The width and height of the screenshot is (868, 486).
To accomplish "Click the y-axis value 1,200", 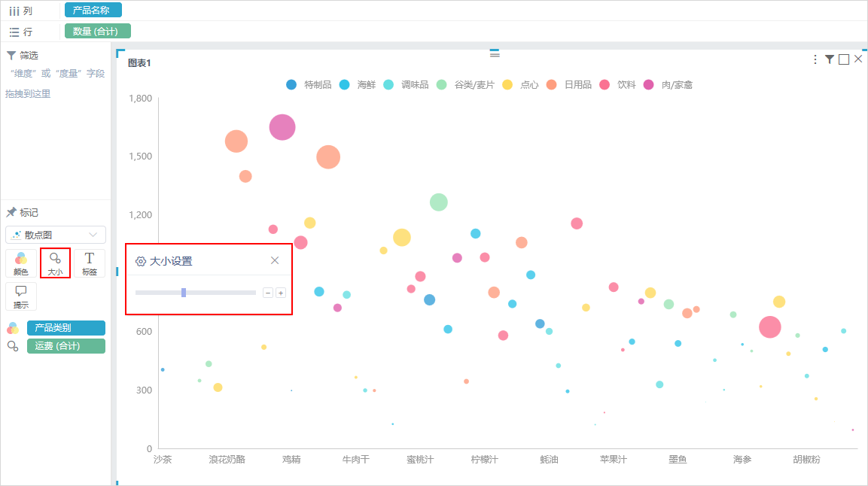I will [x=140, y=215].
